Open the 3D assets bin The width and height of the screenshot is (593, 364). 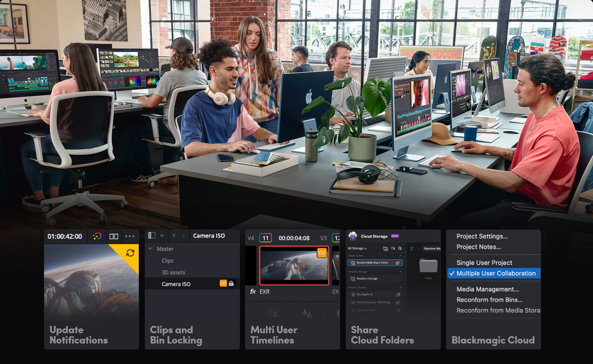coord(173,272)
